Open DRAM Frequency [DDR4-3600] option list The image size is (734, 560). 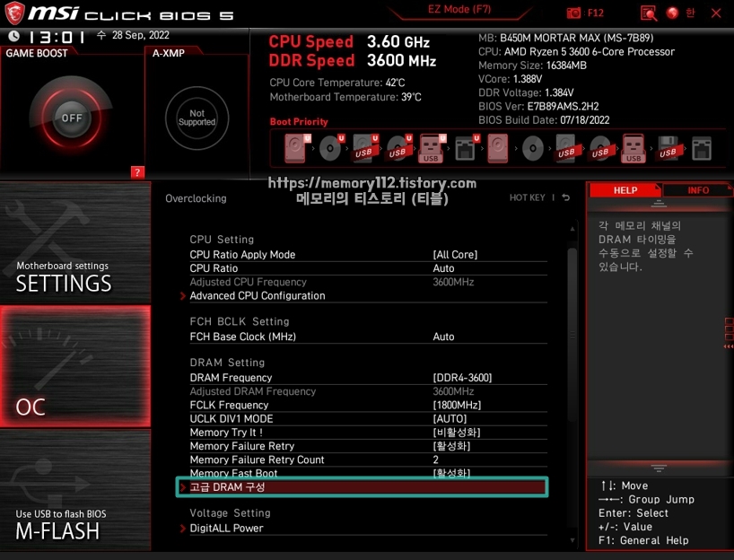point(462,378)
